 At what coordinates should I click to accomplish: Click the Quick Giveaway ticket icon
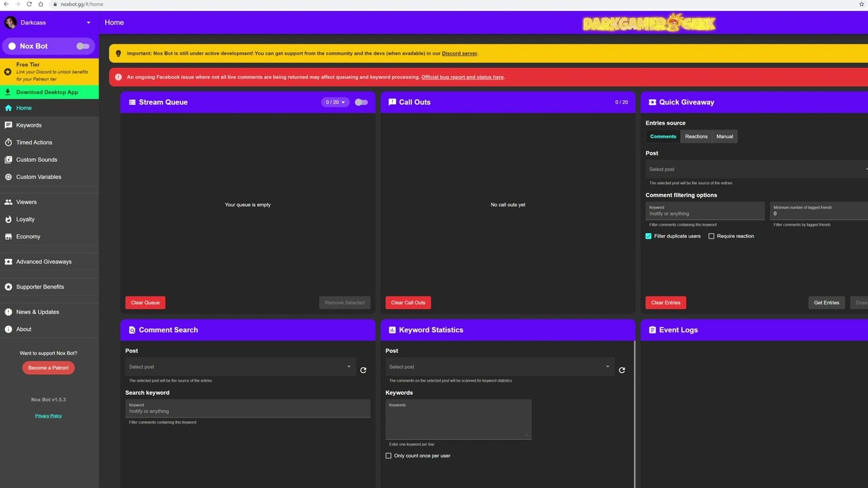(x=652, y=102)
